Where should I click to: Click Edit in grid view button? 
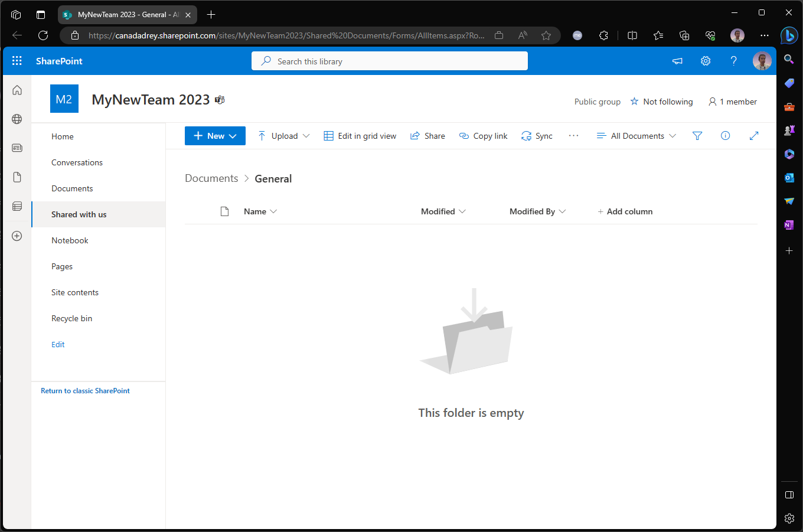[360, 136]
